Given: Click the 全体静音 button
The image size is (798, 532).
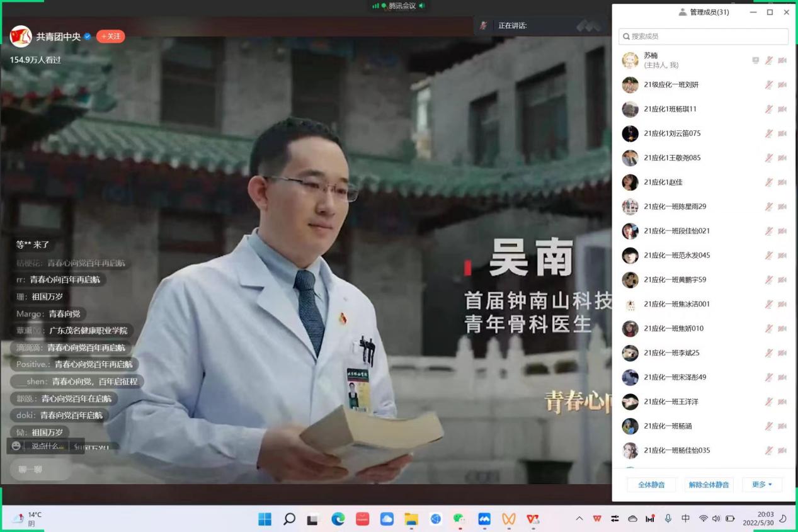Looking at the screenshot, I should point(651,485).
